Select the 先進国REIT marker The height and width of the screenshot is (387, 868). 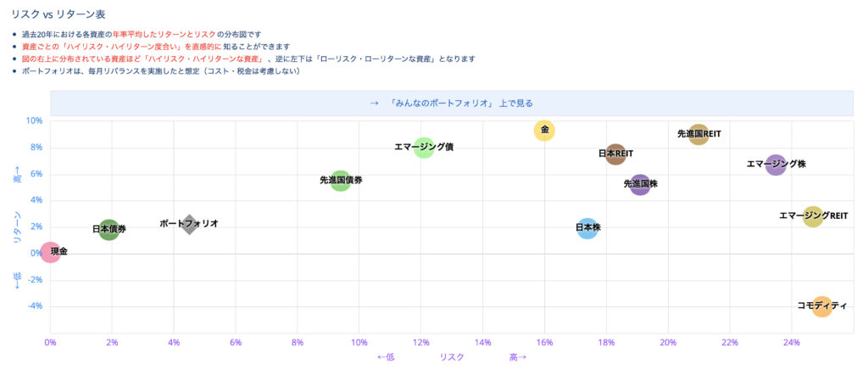[698, 134]
